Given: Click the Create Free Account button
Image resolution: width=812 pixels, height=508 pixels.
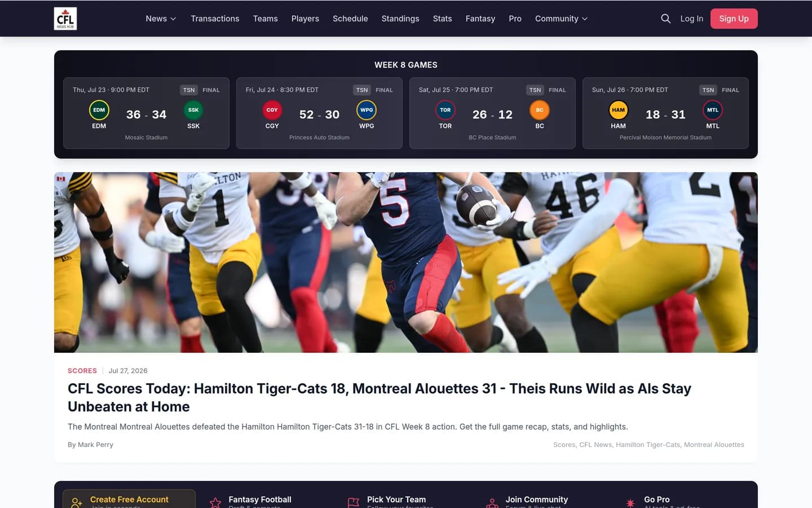Looking at the screenshot, I should click(x=129, y=499).
